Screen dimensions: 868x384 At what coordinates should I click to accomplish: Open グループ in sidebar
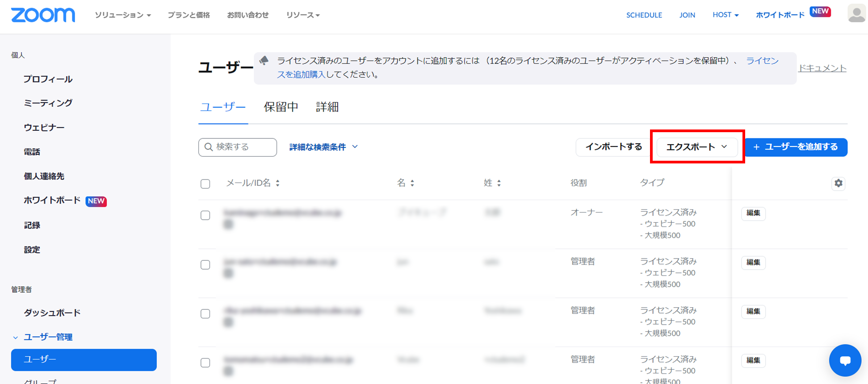point(40,381)
